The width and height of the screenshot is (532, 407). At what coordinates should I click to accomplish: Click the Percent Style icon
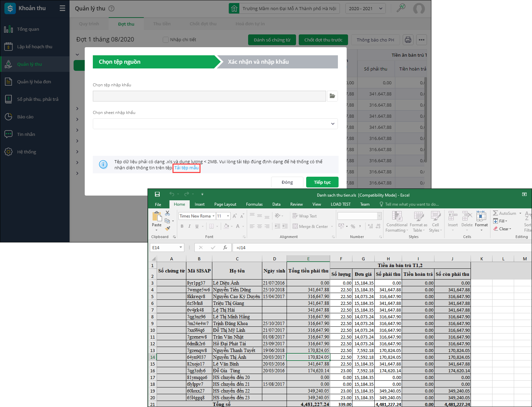coord(353,227)
